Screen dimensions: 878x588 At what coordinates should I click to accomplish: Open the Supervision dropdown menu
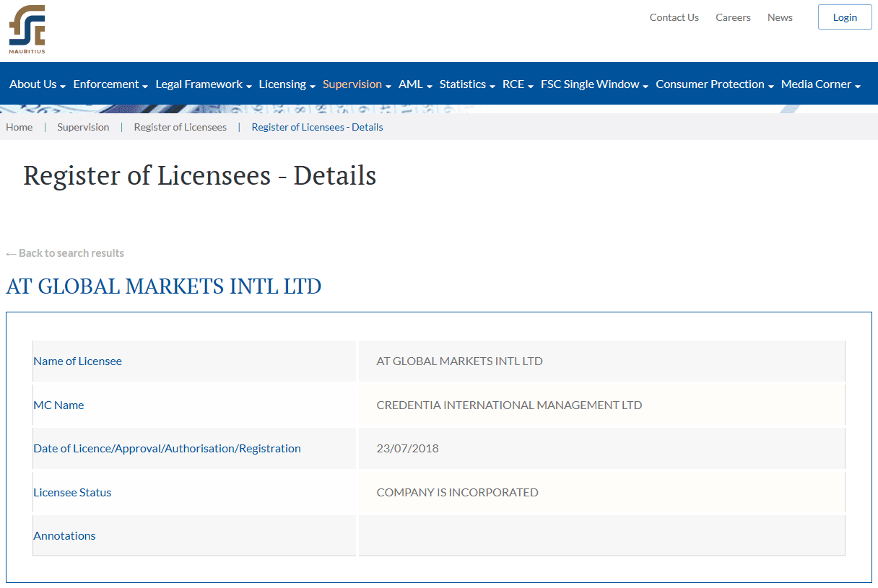click(357, 84)
